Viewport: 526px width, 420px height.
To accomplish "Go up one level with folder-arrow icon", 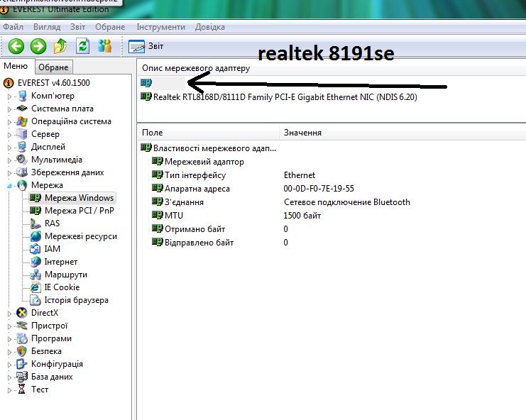I will (60, 46).
